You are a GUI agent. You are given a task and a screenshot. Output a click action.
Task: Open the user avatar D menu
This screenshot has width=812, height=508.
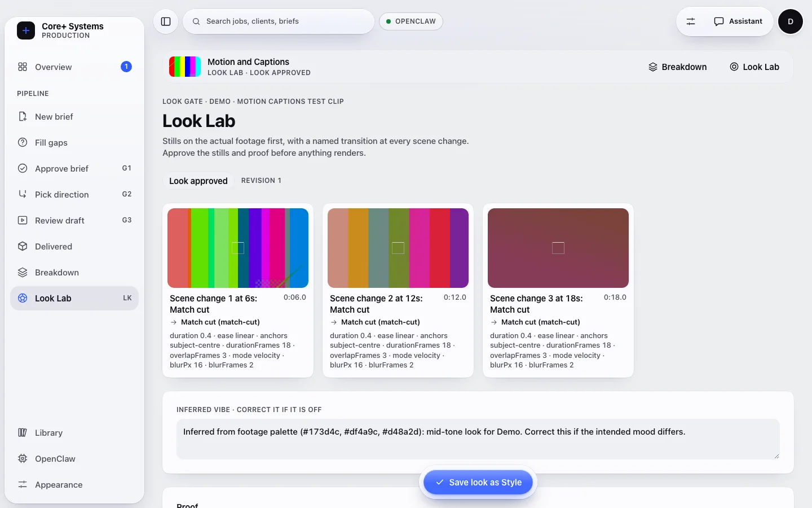coord(791,21)
